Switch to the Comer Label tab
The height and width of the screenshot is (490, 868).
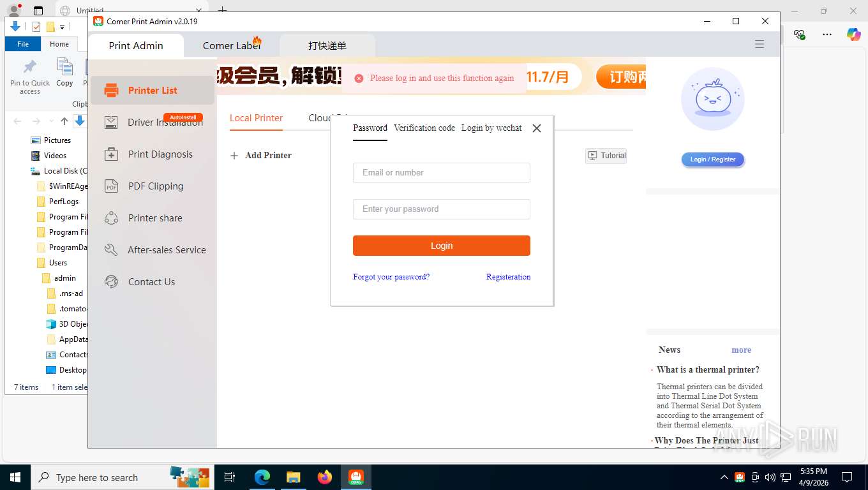(232, 46)
